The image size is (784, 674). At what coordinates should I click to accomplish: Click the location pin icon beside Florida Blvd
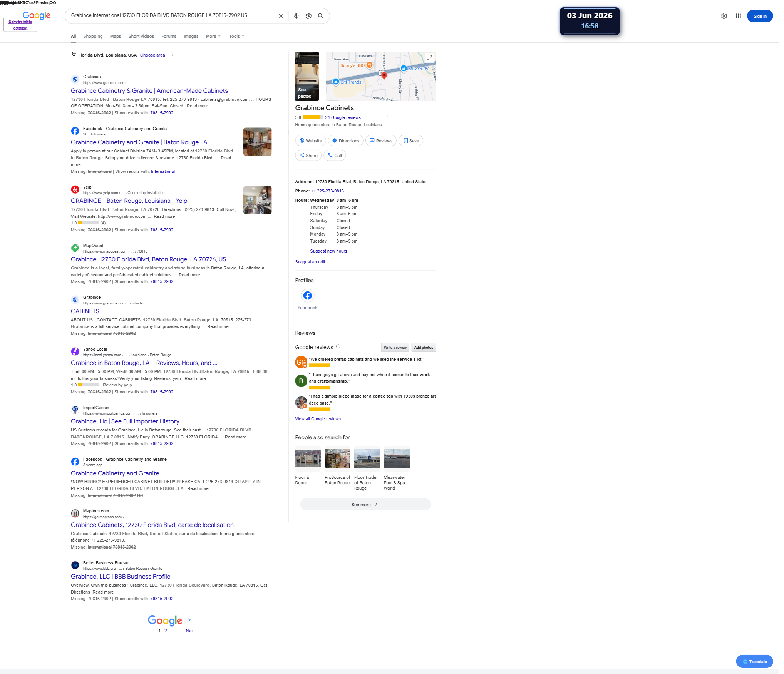point(74,55)
